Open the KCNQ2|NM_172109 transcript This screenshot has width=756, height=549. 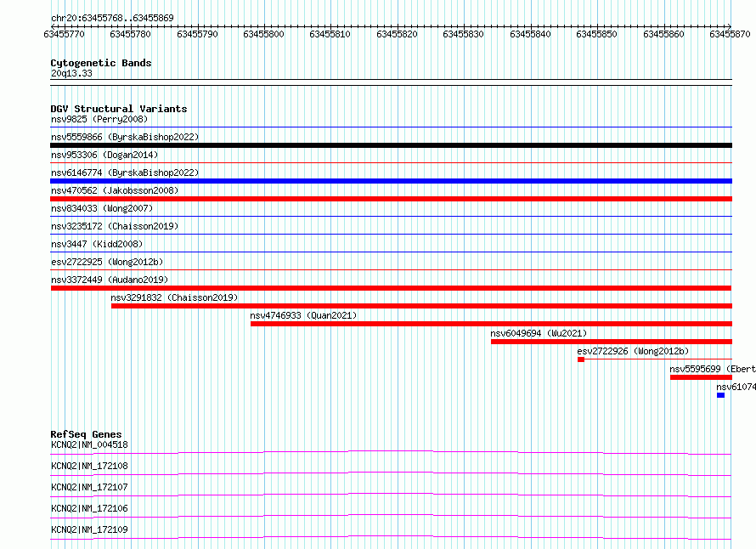(89, 529)
